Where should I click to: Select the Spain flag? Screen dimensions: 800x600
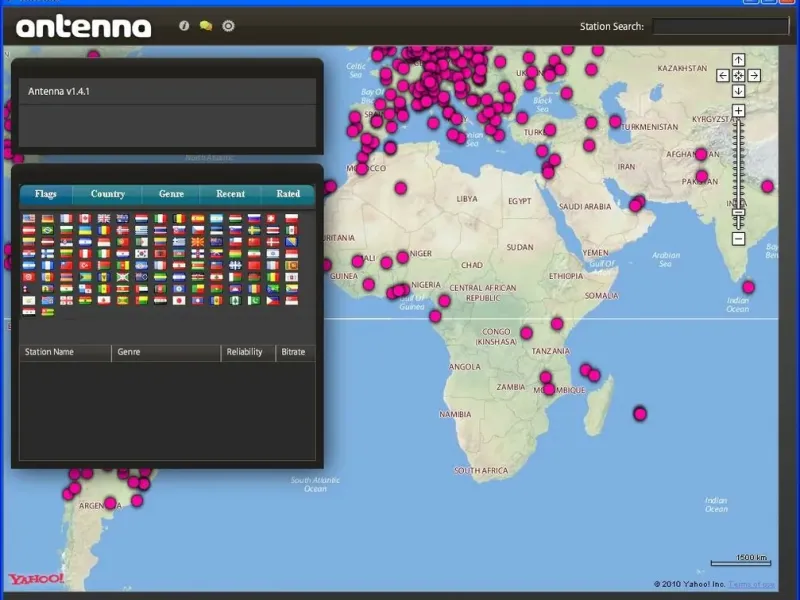tap(197, 218)
